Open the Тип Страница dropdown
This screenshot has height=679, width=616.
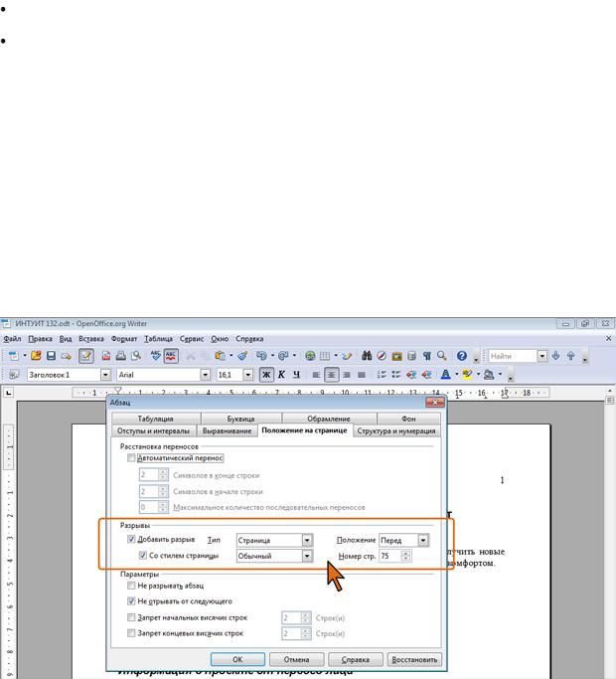(307, 540)
